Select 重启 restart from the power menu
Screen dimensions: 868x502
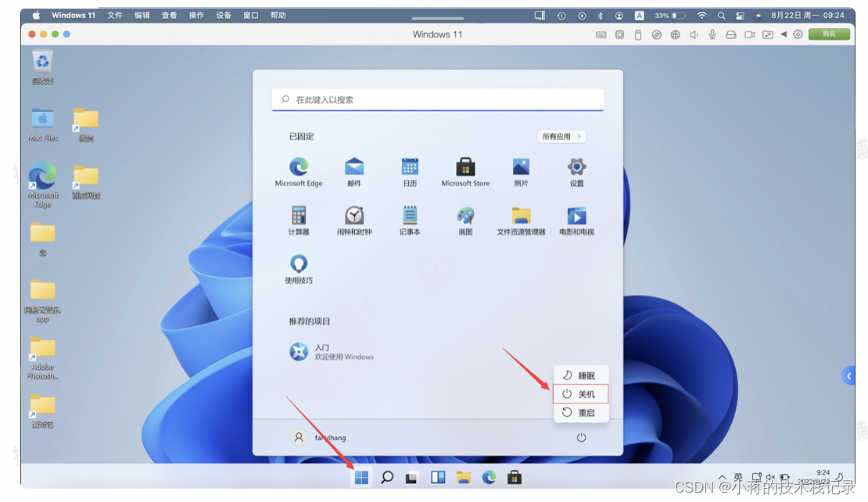click(581, 413)
